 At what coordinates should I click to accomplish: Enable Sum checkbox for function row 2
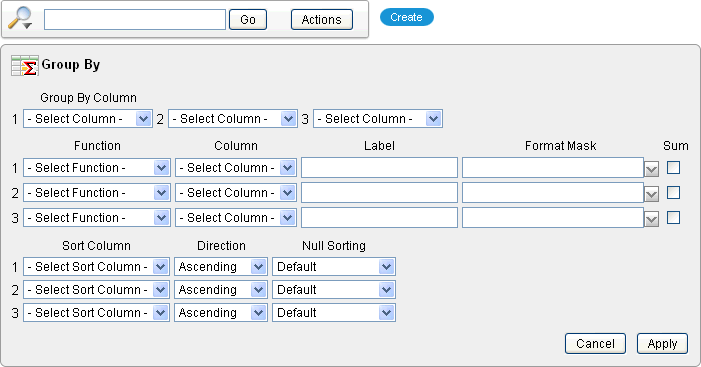pos(673,193)
